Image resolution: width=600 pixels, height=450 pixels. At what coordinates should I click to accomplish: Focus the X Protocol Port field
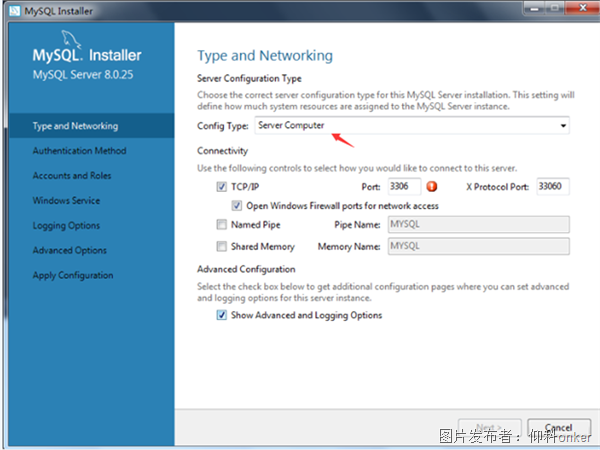(x=552, y=186)
